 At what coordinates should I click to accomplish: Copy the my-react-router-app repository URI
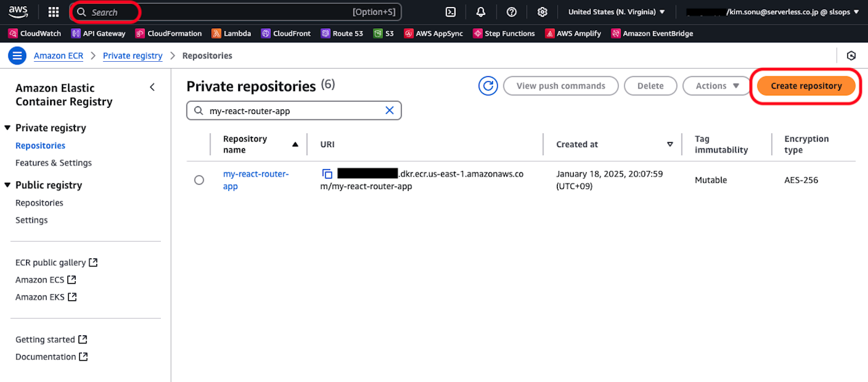coord(327,174)
